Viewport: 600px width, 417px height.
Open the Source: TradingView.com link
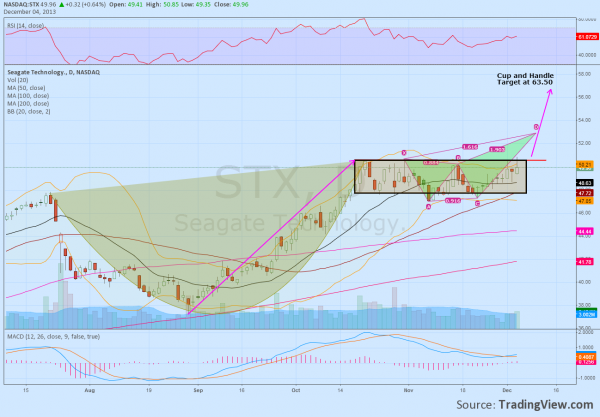coord(525,405)
